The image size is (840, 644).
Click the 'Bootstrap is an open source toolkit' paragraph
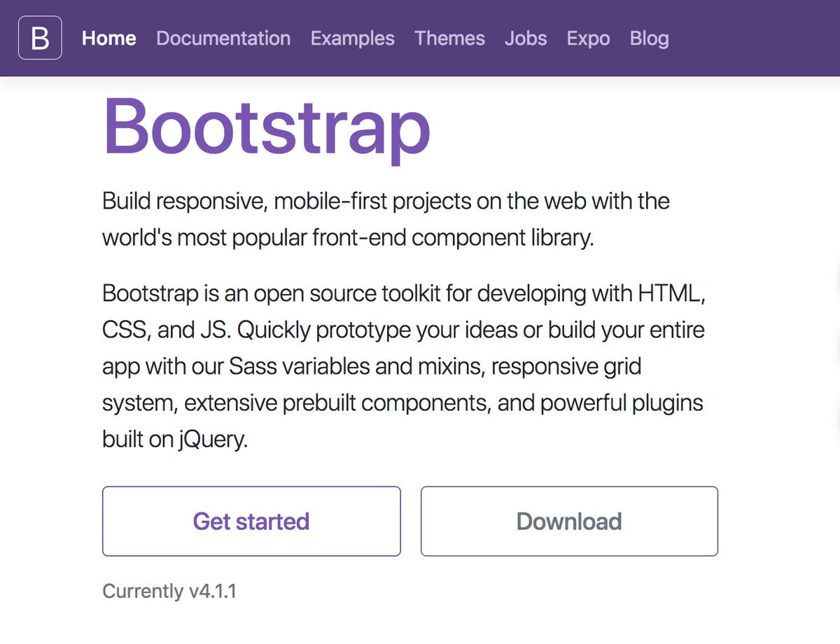tap(404, 366)
